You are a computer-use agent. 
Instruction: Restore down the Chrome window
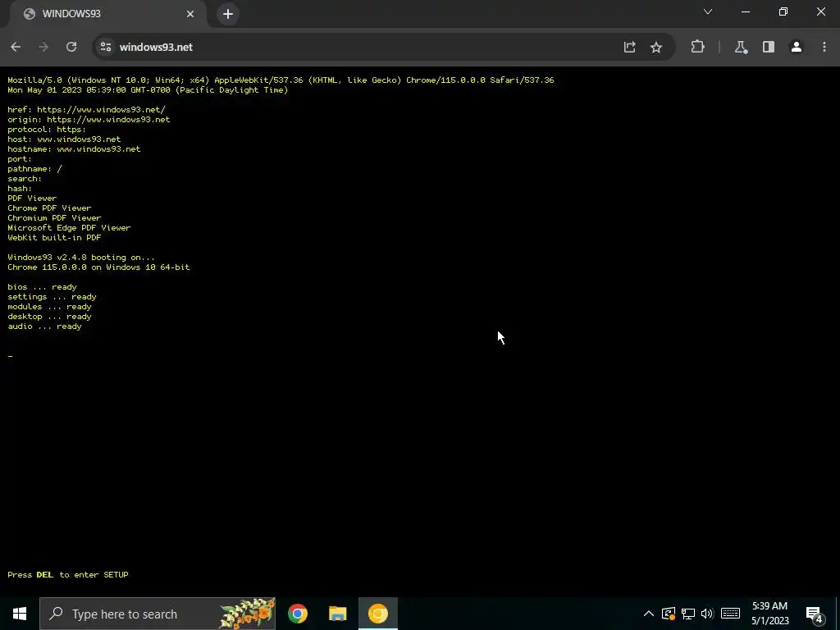tap(783, 11)
